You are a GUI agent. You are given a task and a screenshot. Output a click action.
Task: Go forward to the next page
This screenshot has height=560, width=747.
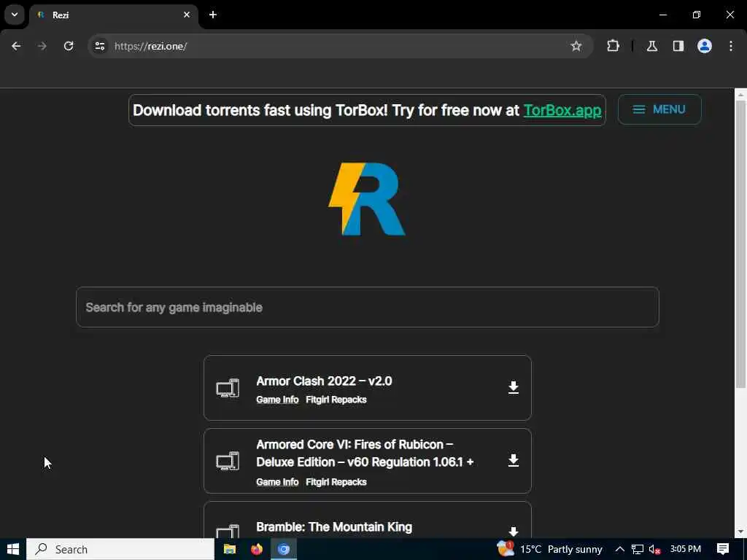click(x=42, y=46)
